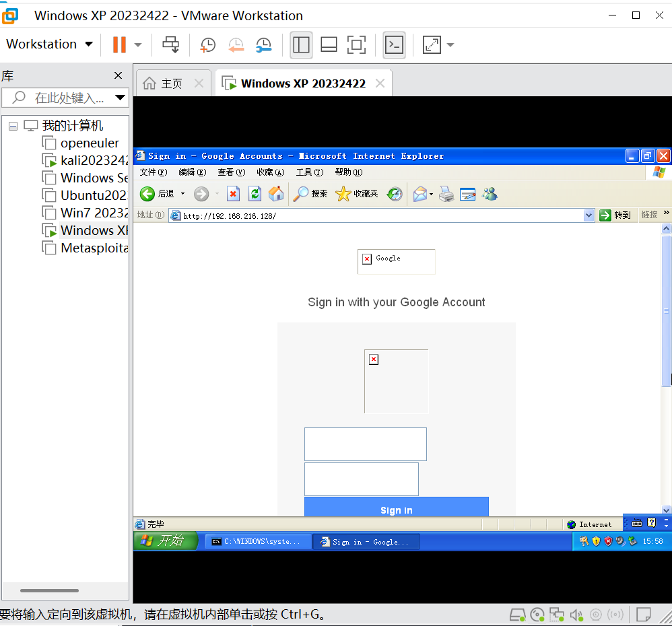Close the Windows XP 20232422 tab
The height and width of the screenshot is (626, 672).
380,83
